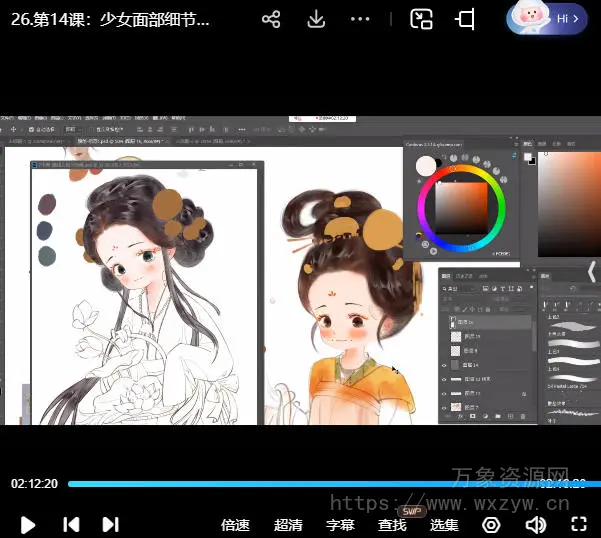Screen dimensions: 601x538
Task: Open the 字幕 subtitles option
Action: 340,525
